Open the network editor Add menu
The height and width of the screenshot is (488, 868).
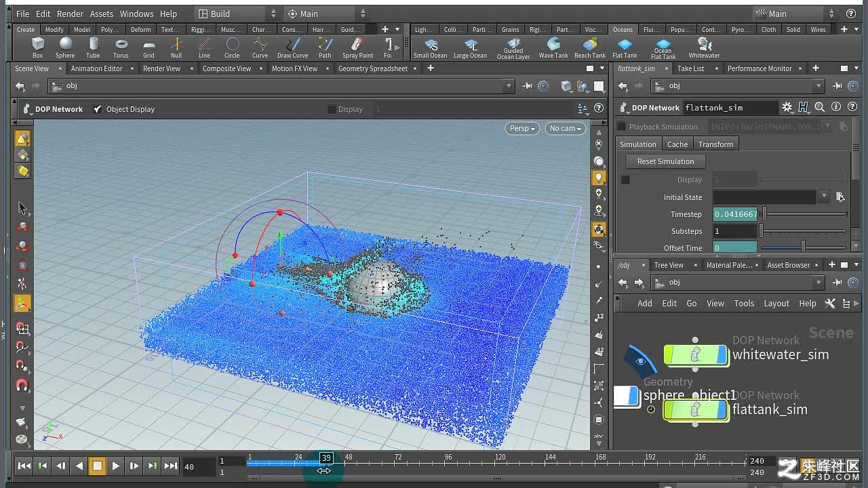(645, 304)
